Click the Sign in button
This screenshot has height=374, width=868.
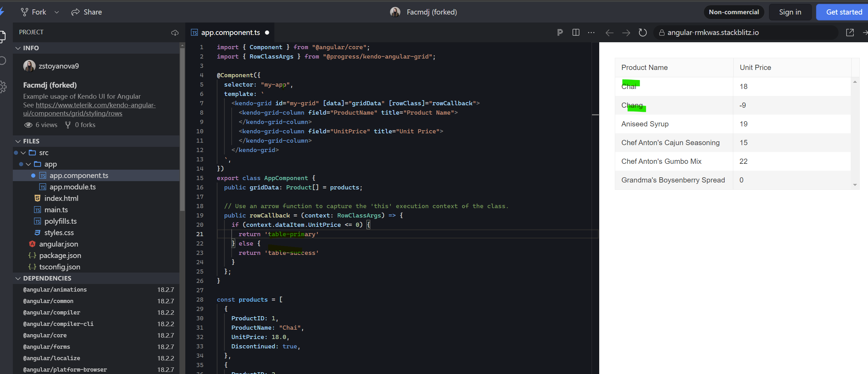pyautogui.click(x=790, y=12)
